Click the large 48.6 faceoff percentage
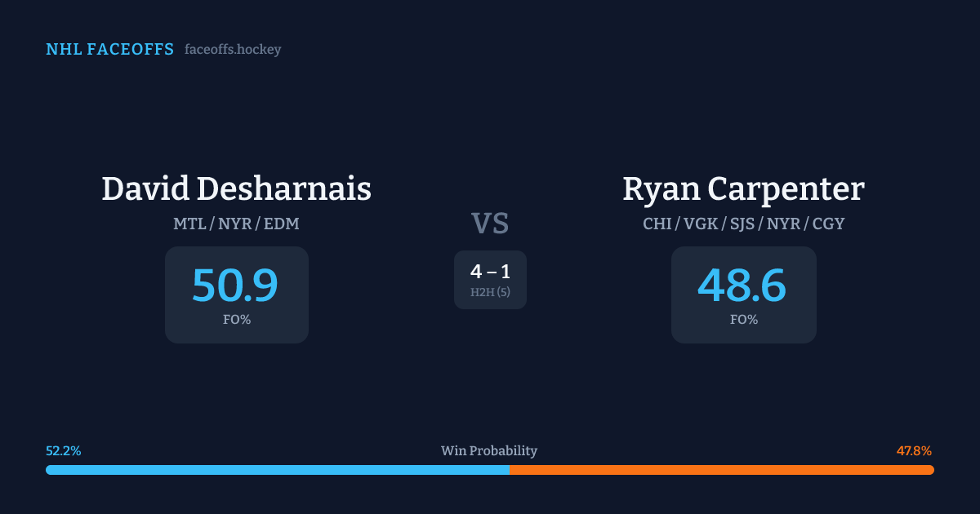Image resolution: width=980 pixels, height=514 pixels. pyautogui.click(x=742, y=286)
